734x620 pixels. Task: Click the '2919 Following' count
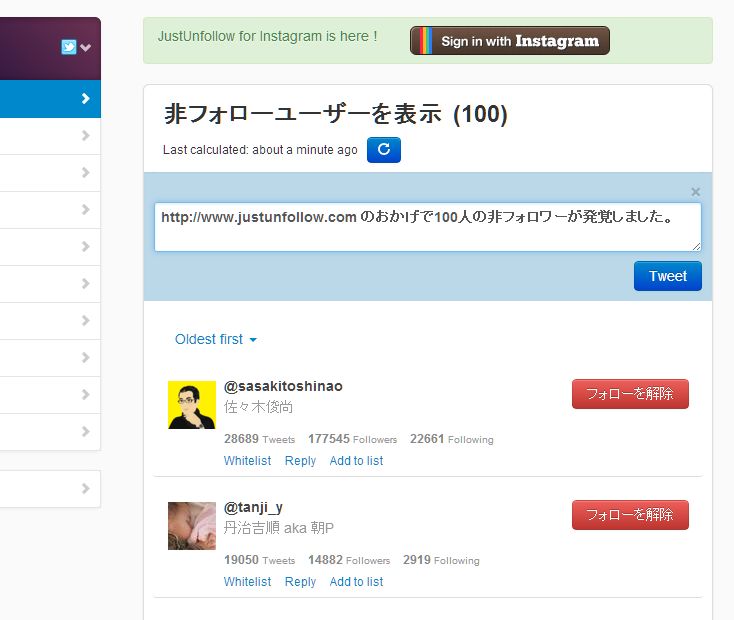click(x=441, y=560)
